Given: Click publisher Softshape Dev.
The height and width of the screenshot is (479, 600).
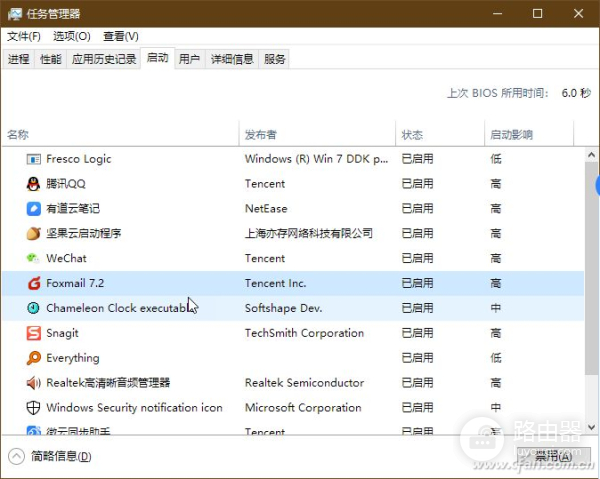Looking at the screenshot, I should [x=284, y=308].
